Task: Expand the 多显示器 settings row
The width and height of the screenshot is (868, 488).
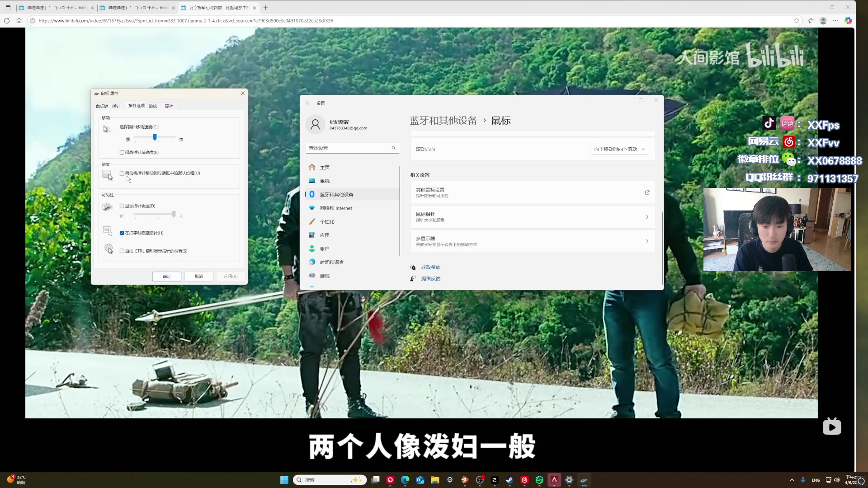Action: pyautogui.click(x=533, y=241)
